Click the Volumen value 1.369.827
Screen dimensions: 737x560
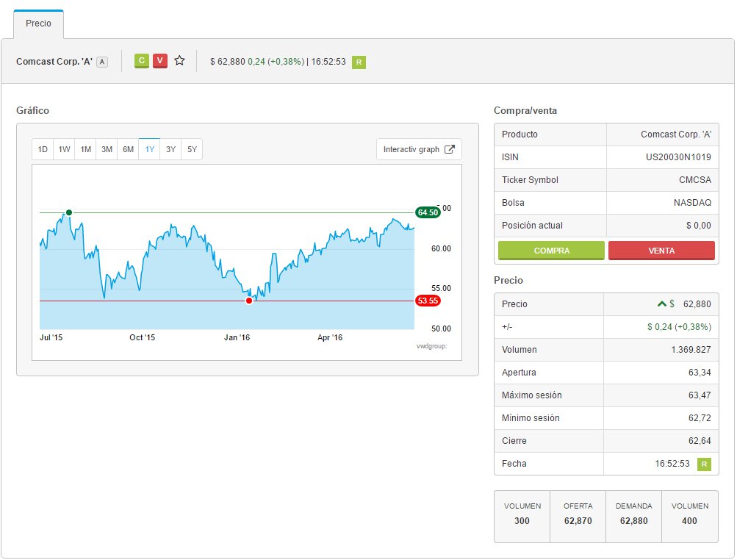[691, 349]
